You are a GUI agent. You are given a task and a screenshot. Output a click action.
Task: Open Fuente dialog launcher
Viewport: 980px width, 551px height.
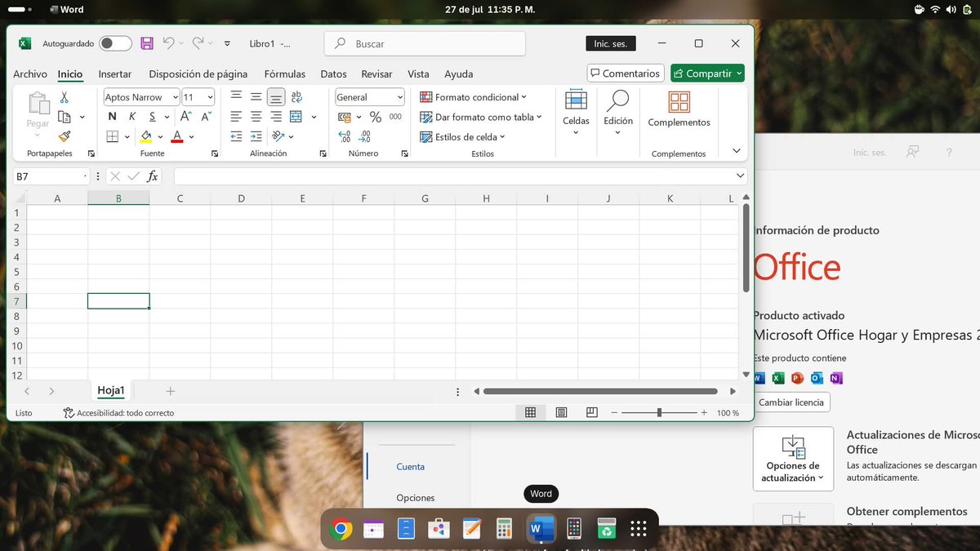pyautogui.click(x=215, y=153)
